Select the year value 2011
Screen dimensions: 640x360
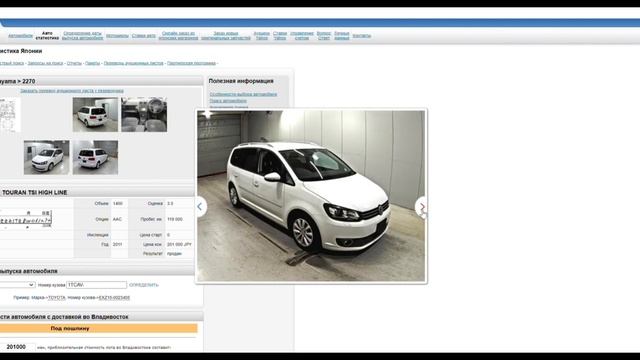(117, 244)
